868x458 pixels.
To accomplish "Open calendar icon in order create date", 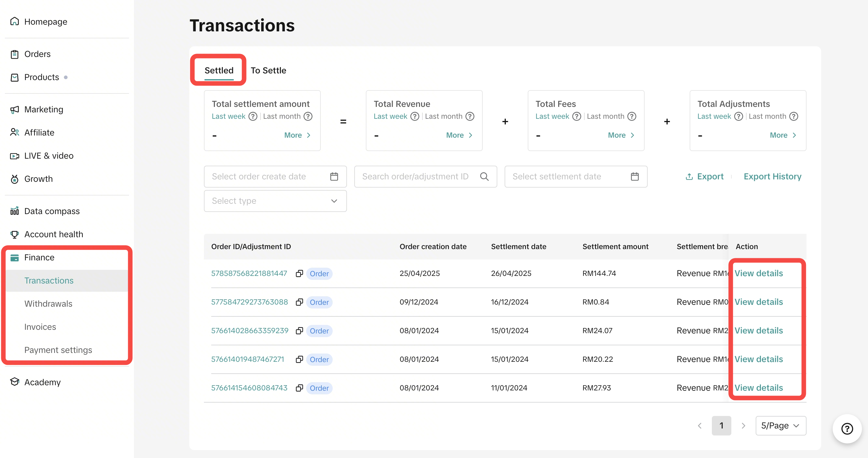I will (334, 176).
